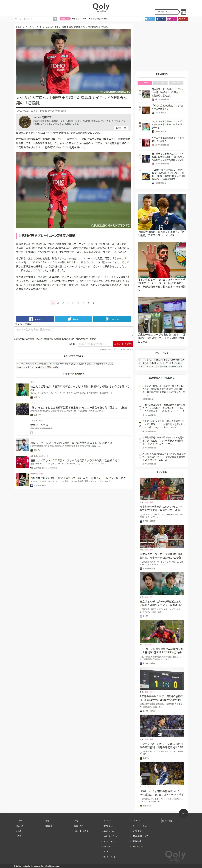
Task: Open related topic 仙台大の松尾佑介
Action: [x=80, y=388]
